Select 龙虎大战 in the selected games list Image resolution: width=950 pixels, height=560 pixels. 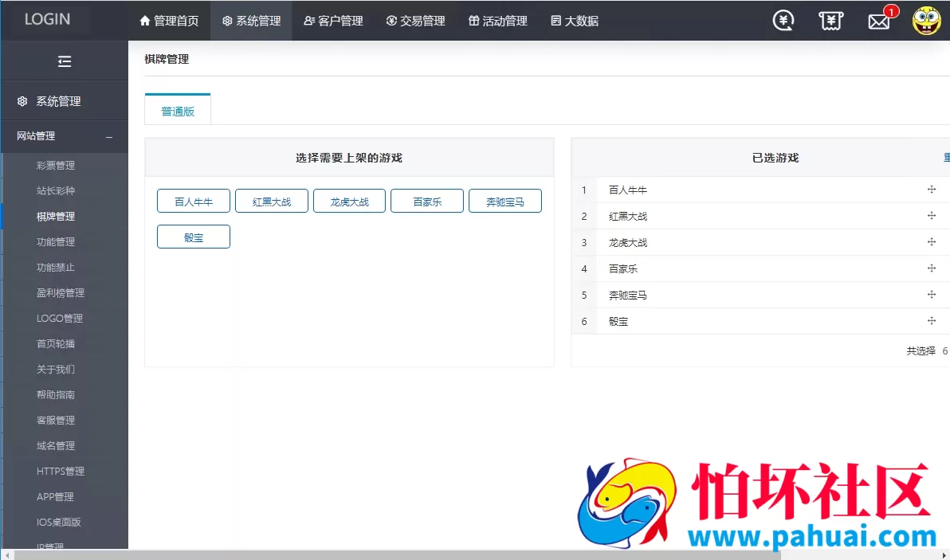point(628,242)
